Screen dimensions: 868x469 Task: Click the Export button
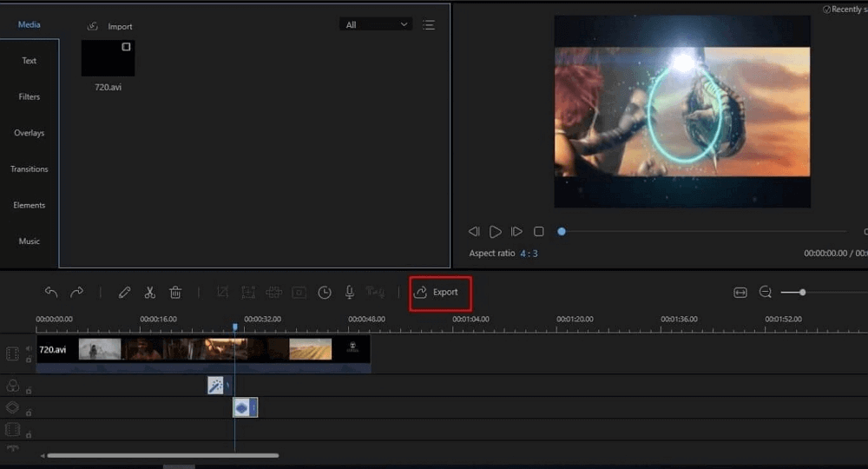(440, 293)
